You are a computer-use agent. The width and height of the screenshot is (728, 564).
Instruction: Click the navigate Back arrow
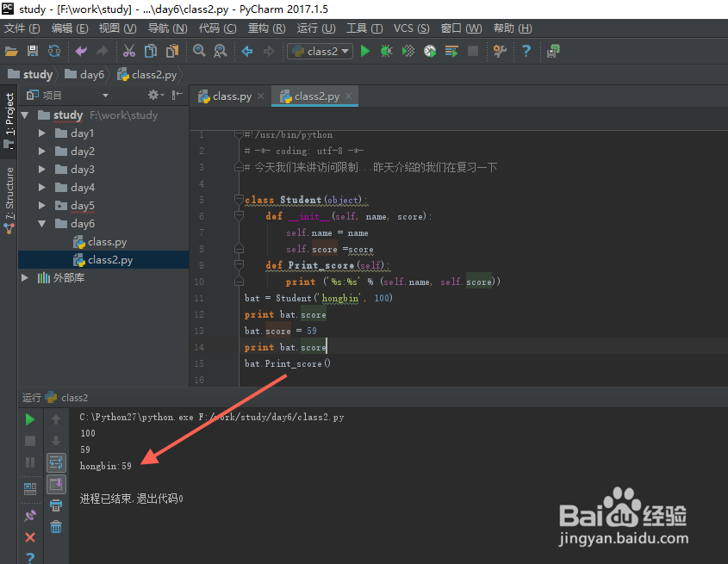(x=247, y=51)
